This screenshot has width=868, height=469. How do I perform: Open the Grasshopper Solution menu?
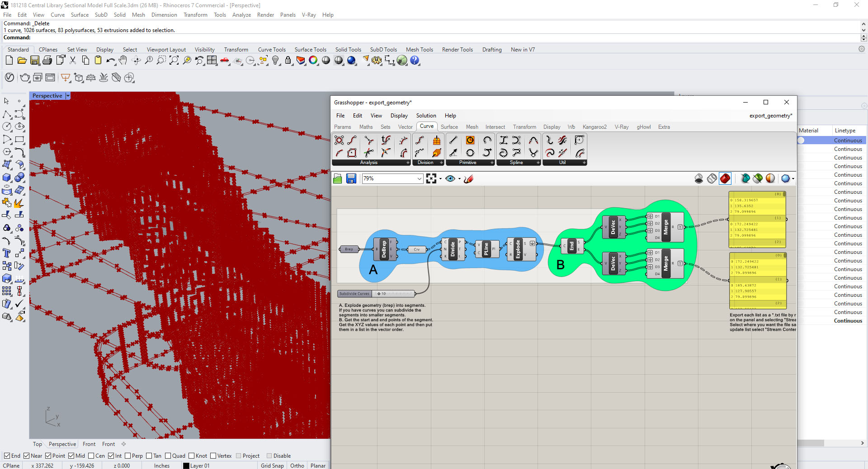click(x=426, y=116)
